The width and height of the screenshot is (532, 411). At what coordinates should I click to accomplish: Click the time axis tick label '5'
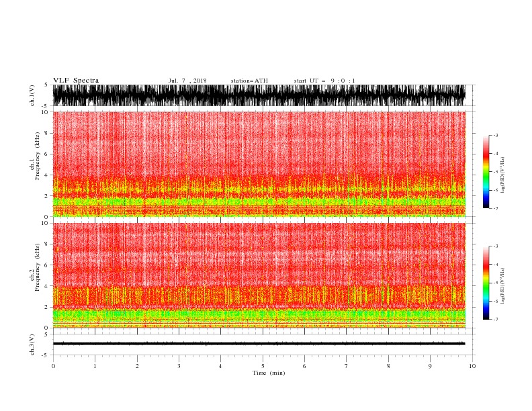coord(263,366)
